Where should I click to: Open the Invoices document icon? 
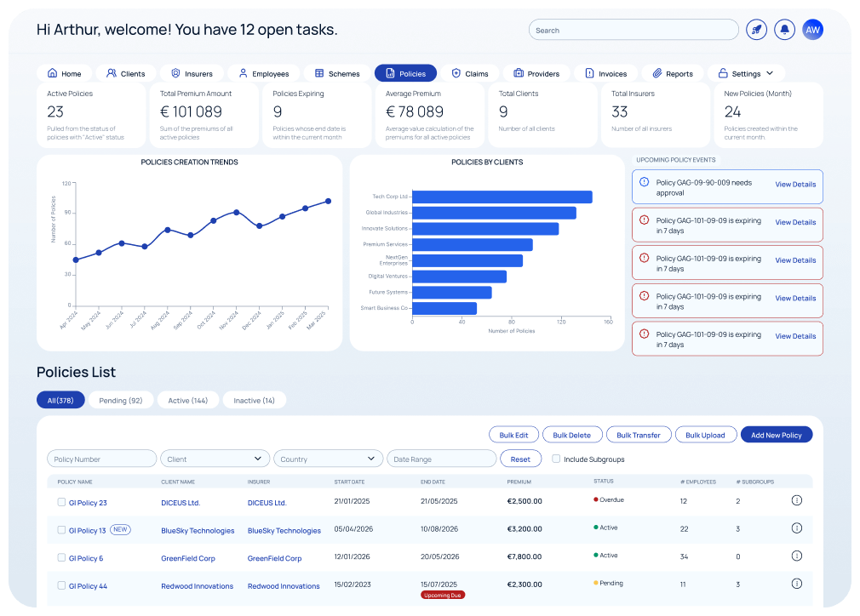[589, 73]
